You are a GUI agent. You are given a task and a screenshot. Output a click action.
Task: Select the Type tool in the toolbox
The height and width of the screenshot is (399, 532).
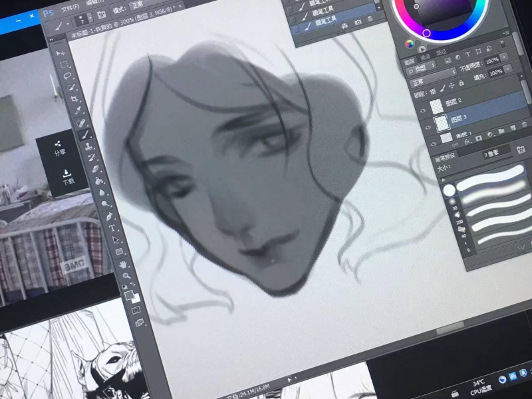[x=112, y=228]
